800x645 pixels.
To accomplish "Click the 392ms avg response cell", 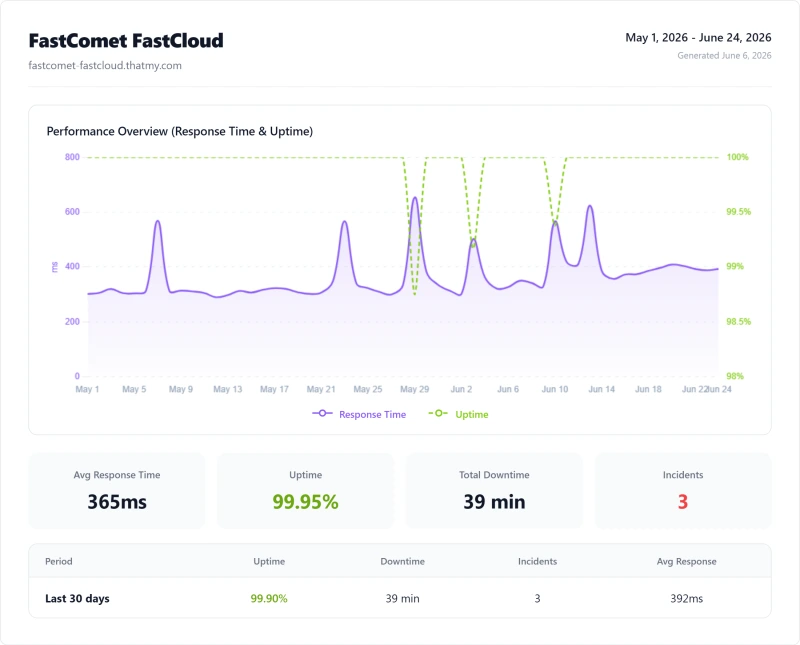I will 686,598.
